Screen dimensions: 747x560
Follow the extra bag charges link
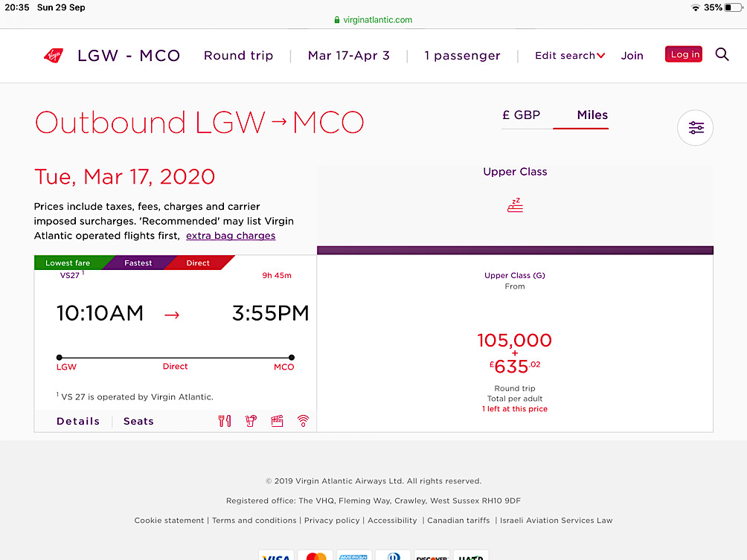231,236
